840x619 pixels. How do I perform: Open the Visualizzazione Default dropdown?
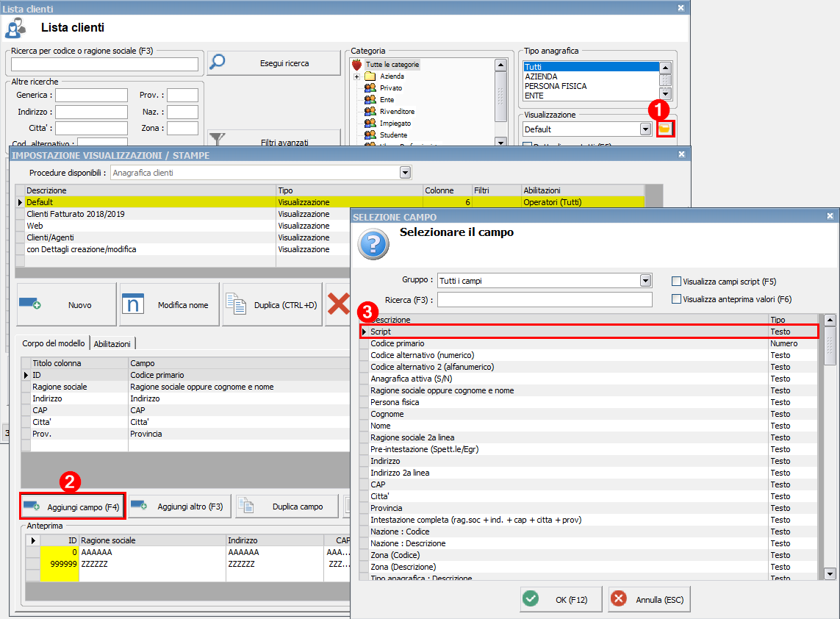[645, 129]
